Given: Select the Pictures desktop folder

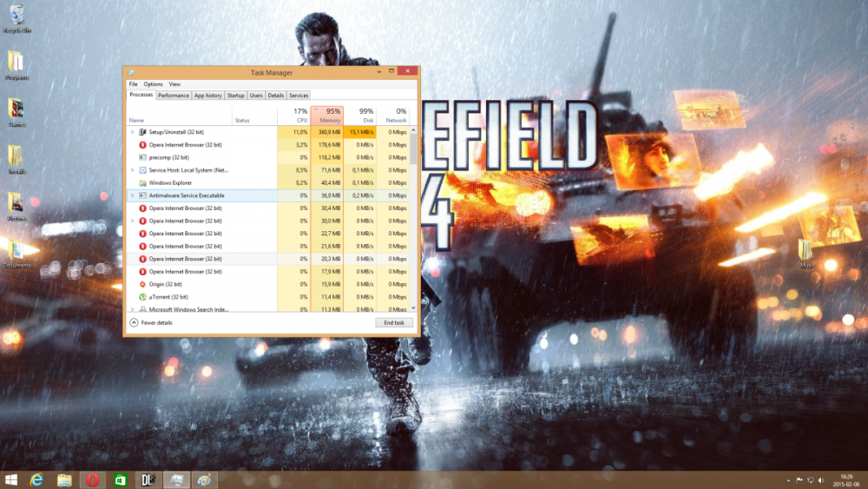Looking at the screenshot, I should click(x=16, y=207).
